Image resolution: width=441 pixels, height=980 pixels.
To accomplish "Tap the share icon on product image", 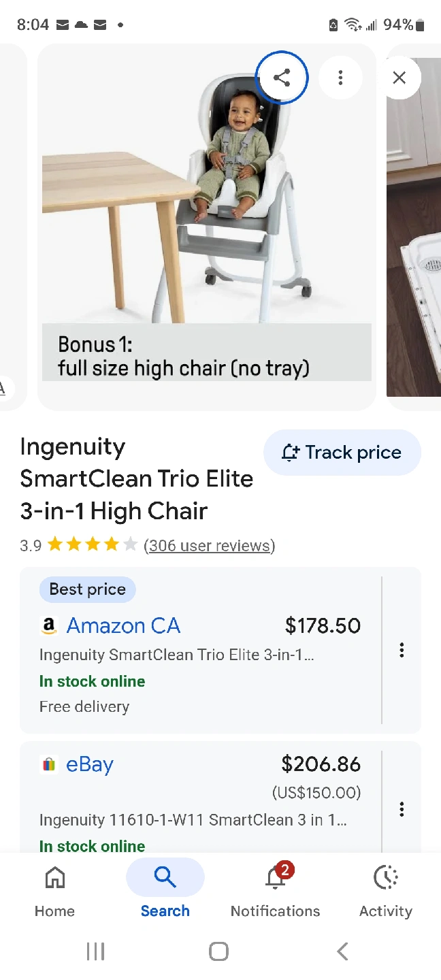I will tap(282, 78).
